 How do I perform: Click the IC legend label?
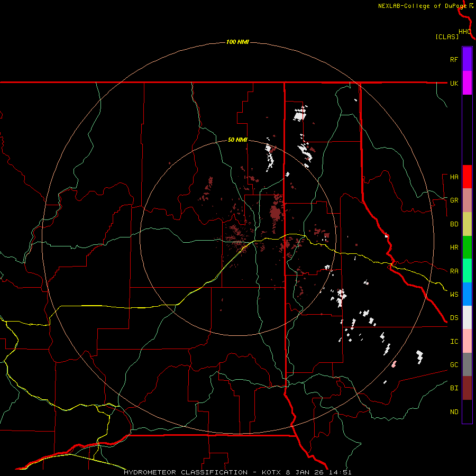click(454, 342)
